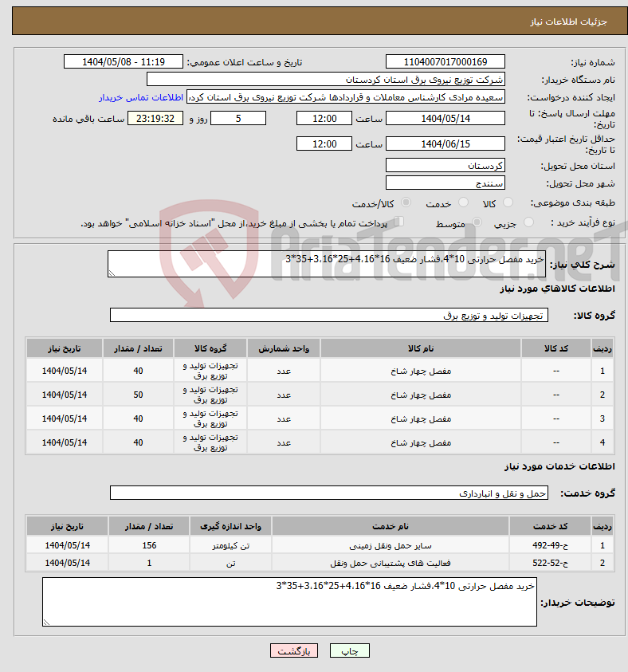This screenshot has height=672, width=628.
Task: Click the نام خدمت column header
Action: [391, 526]
